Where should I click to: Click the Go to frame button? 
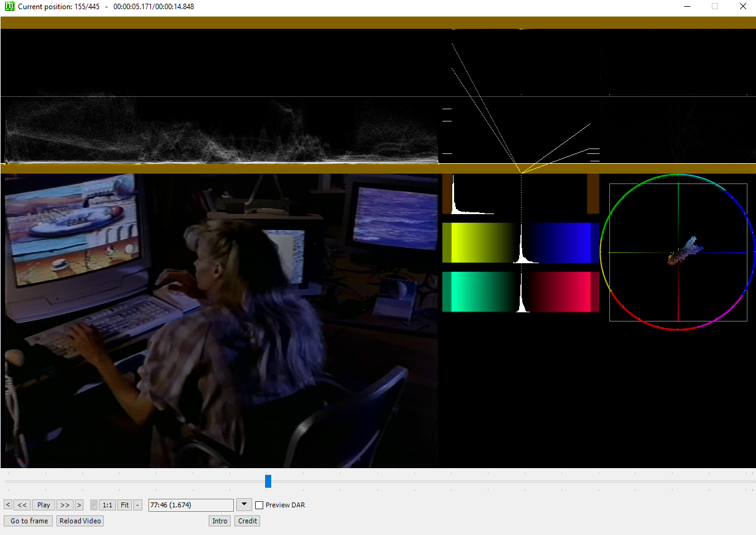[x=28, y=521]
